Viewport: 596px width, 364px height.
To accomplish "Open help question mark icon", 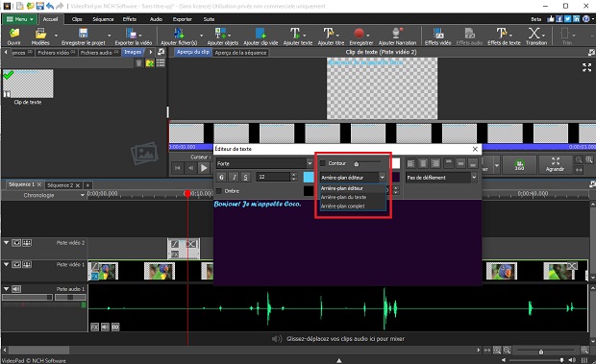I will click(x=586, y=19).
